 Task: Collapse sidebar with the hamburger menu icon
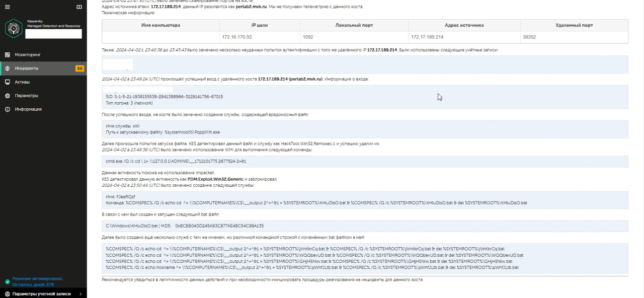(x=7, y=7)
